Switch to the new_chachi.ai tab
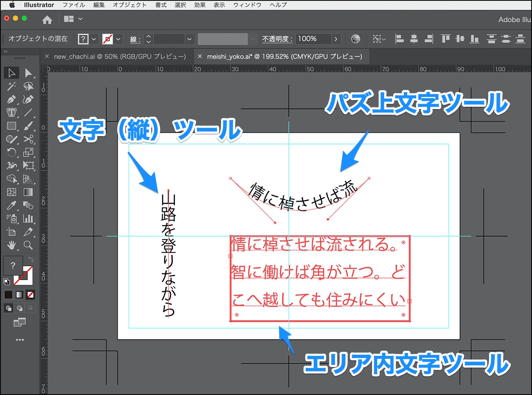The image size is (532, 395). click(x=120, y=57)
